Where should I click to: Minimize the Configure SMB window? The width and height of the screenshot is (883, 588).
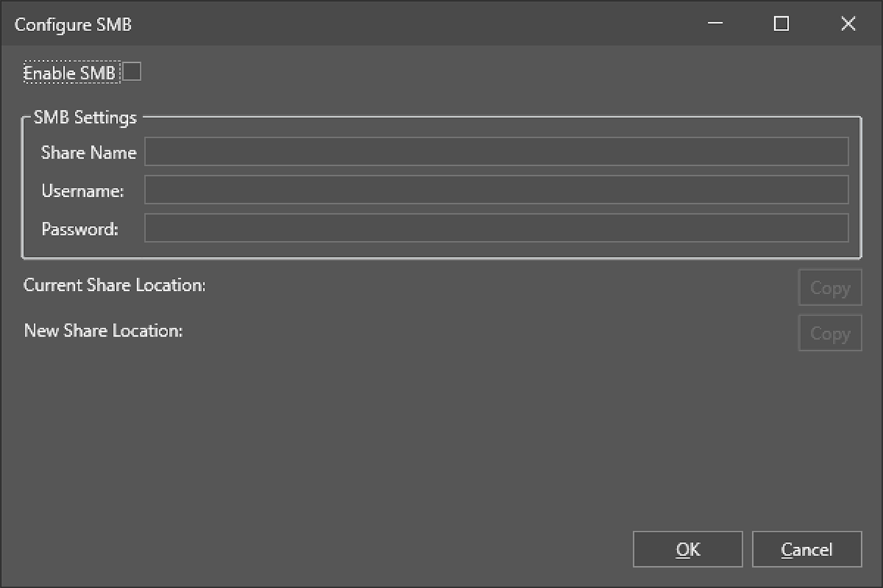715,24
